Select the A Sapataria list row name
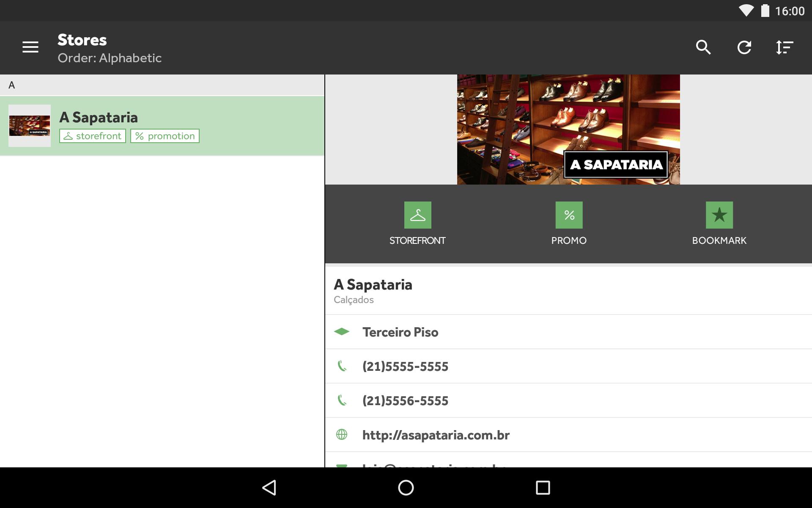Screen dimensions: 812x508 point(99,117)
